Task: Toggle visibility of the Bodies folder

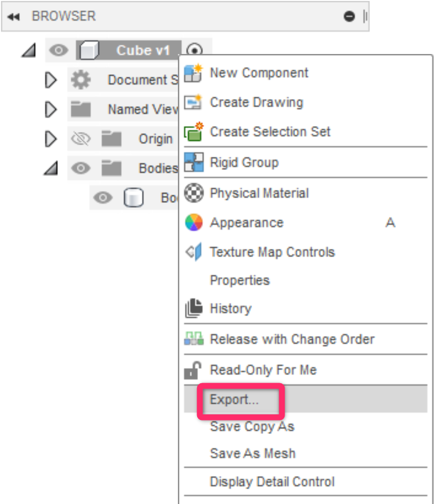Action: (x=81, y=168)
